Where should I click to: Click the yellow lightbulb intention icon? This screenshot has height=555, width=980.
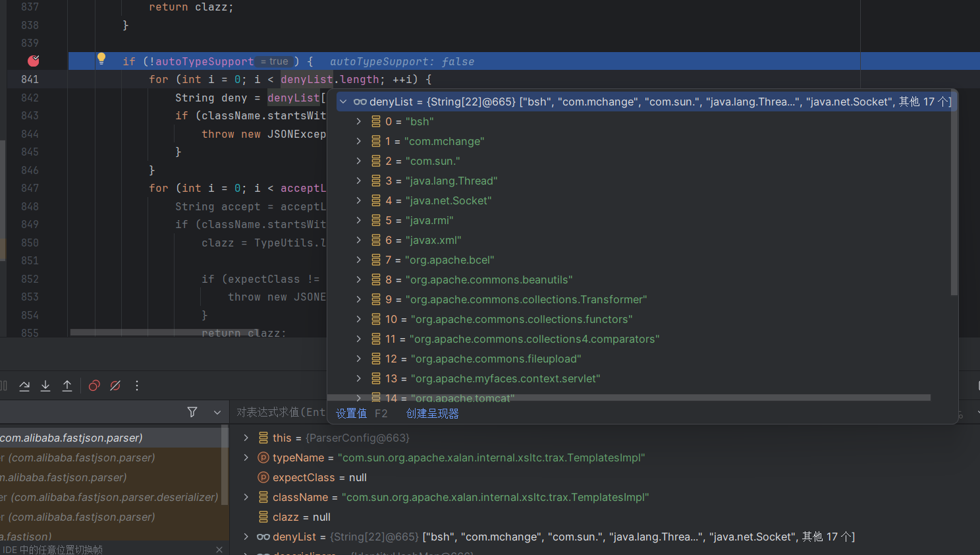coord(101,58)
